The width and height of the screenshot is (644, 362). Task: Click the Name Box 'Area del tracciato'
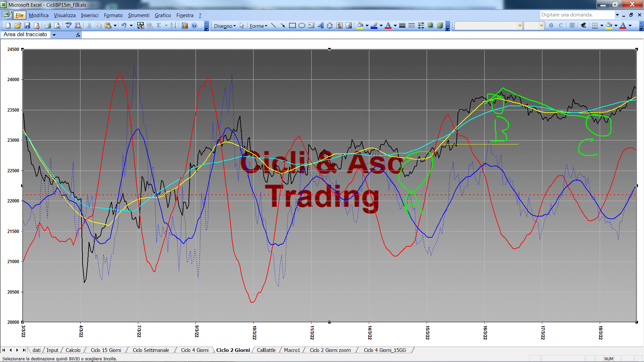tap(25, 35)
